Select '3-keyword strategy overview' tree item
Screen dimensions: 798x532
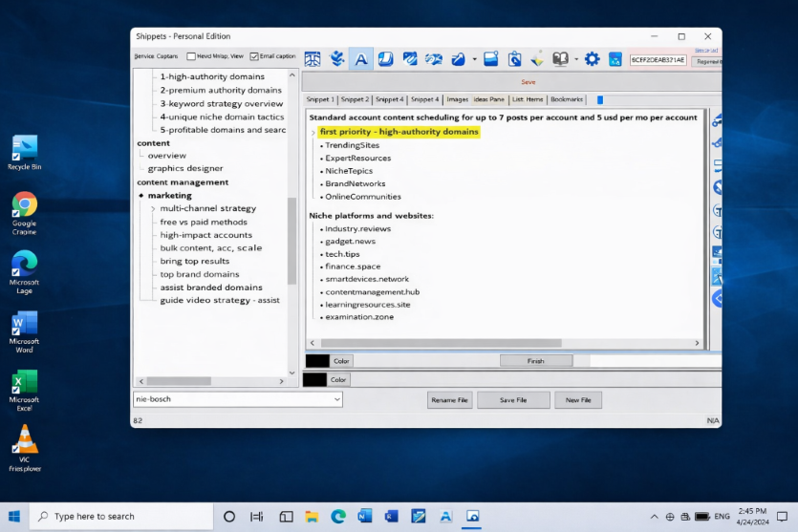[x=222, y=104]
